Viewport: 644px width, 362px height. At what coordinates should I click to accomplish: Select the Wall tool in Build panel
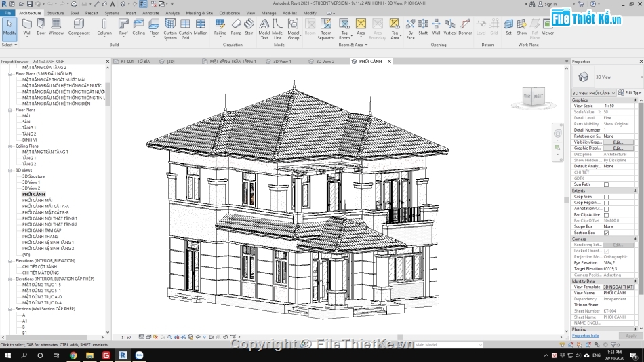(27, 27)
